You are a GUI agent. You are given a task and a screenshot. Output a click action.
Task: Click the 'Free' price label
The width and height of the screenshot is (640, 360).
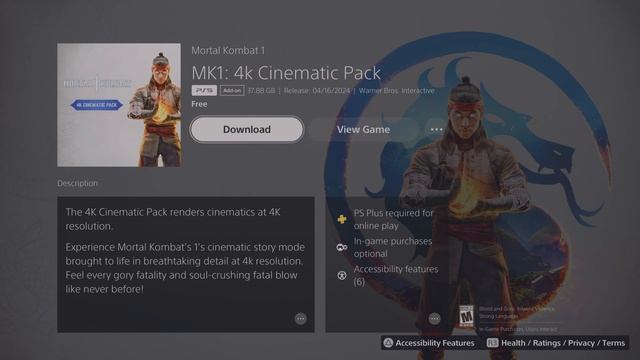[x=199, y=104]
